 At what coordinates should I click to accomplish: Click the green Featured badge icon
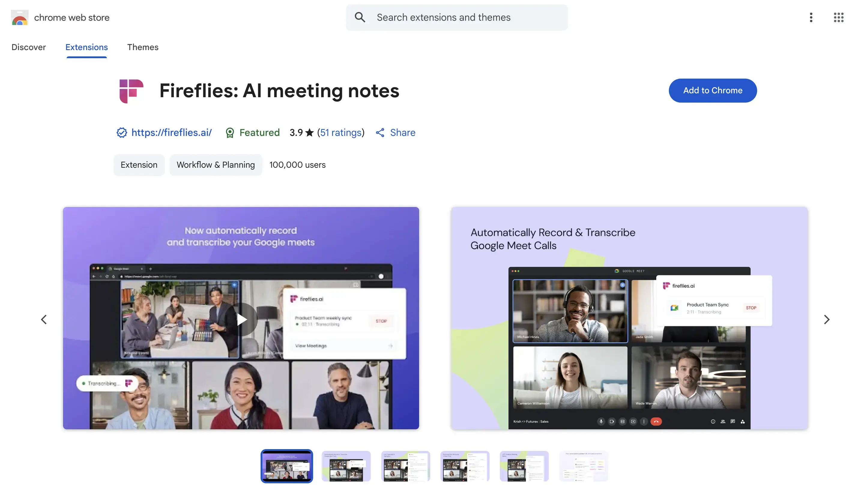230,133
